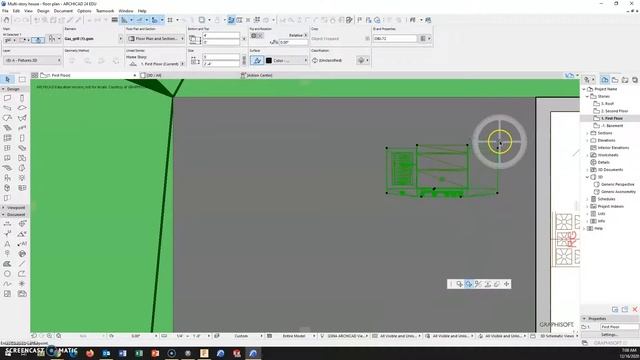Switch to the Action Center tab
The height and width of the screenshot is (360, 640).
pyautogui.click(x=256, y=76)
